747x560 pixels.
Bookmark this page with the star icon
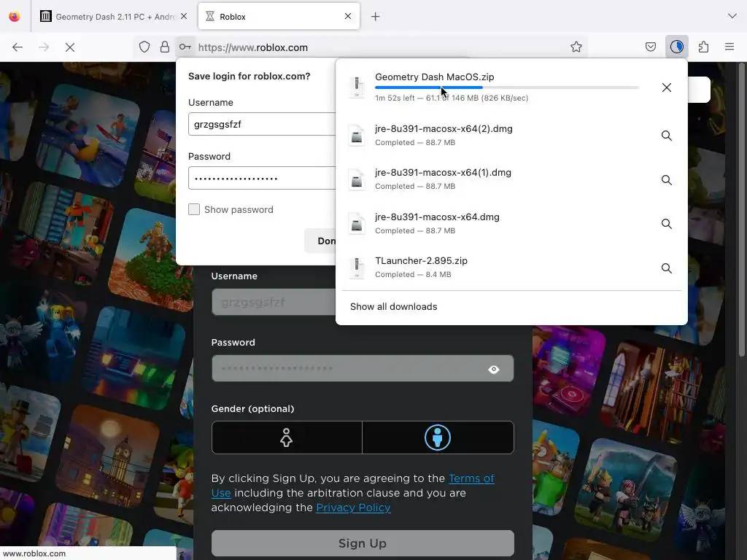pos(576,47)
